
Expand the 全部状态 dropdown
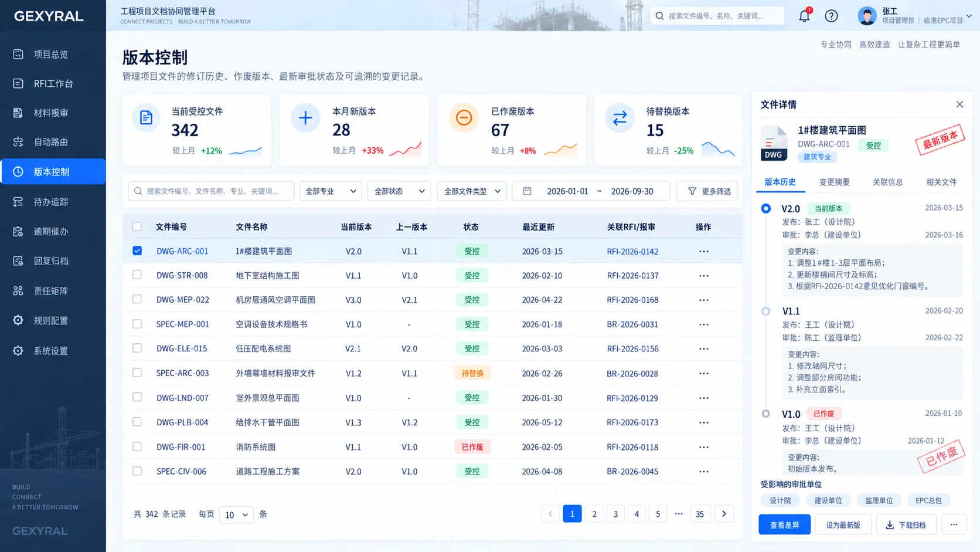(x=399, y=191)
